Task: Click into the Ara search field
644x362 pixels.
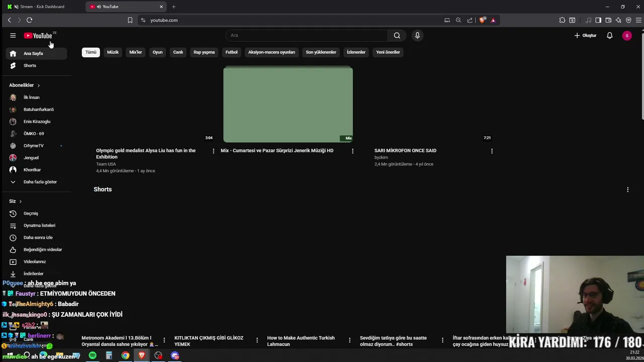Action: [x=307, y=35]
